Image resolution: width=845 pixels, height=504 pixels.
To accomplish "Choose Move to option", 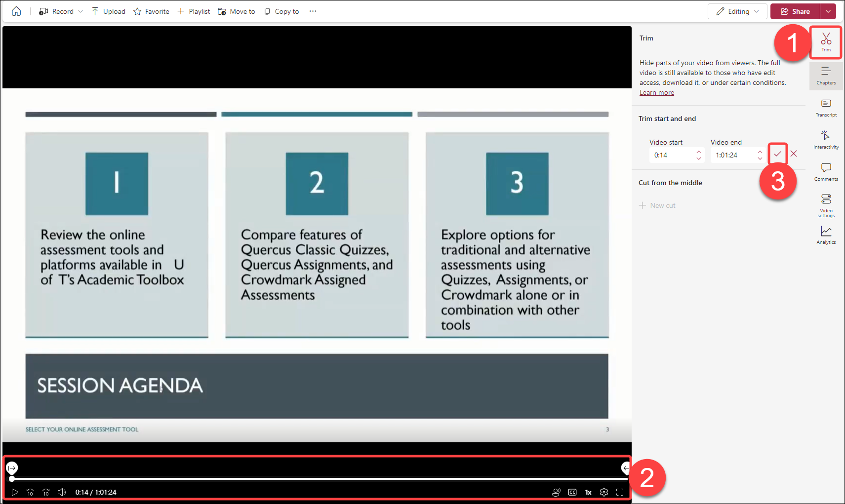I will 237,11.
